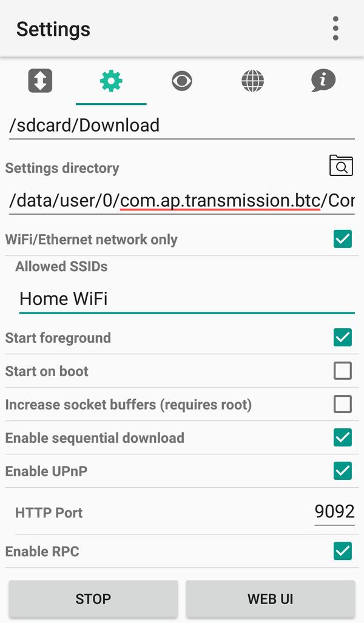Tap the Settings title in the header
This screenshot has height=623, width=364.
pos(53,29)
